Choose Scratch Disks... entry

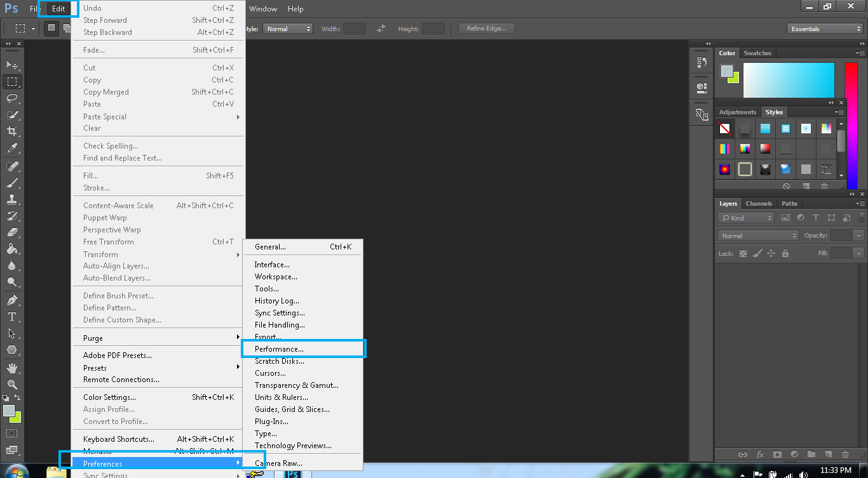tap(303, 361)
